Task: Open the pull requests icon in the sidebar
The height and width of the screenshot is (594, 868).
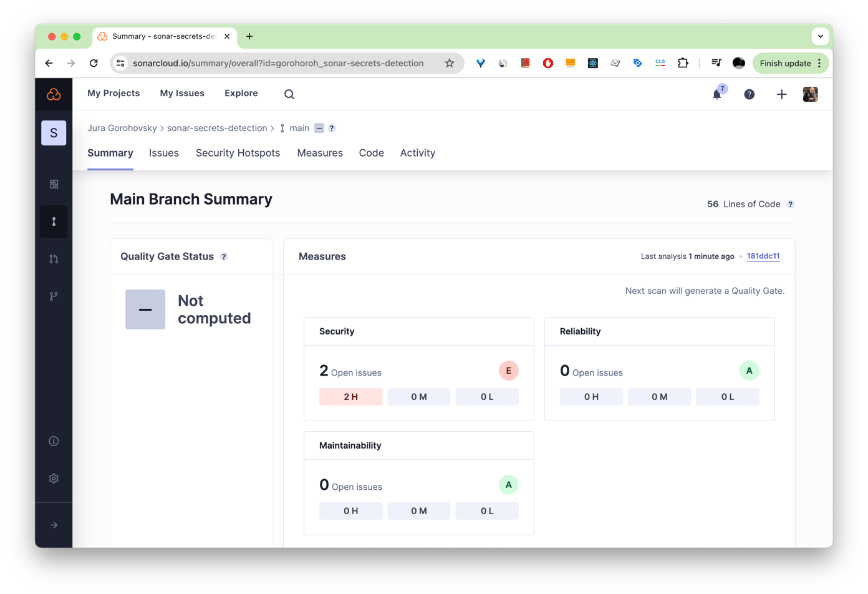Action: pos(54,258)
